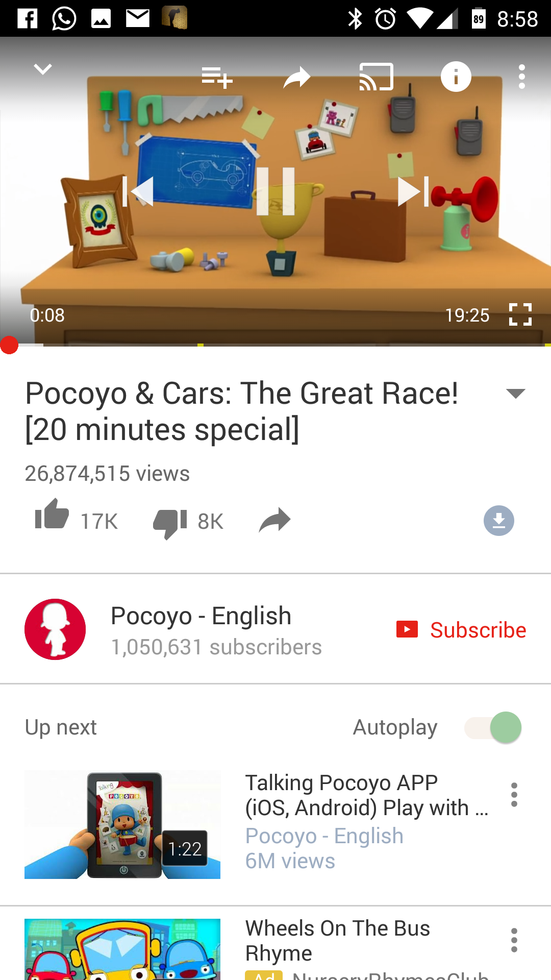
Task: Enter fullscreen mode
Action: [x=520, y=314]
